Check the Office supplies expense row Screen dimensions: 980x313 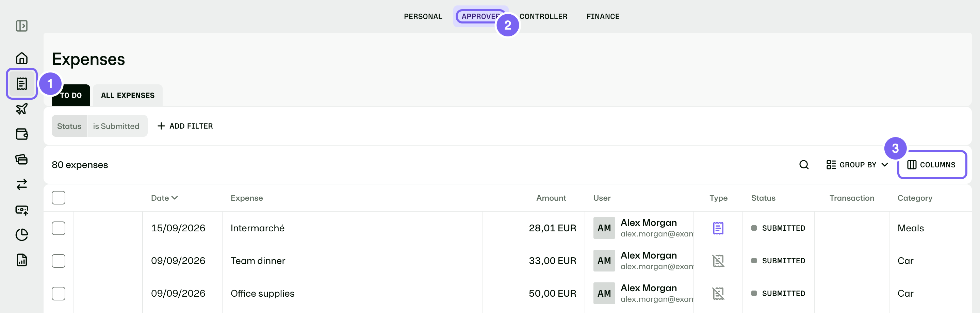coord(59,294)
